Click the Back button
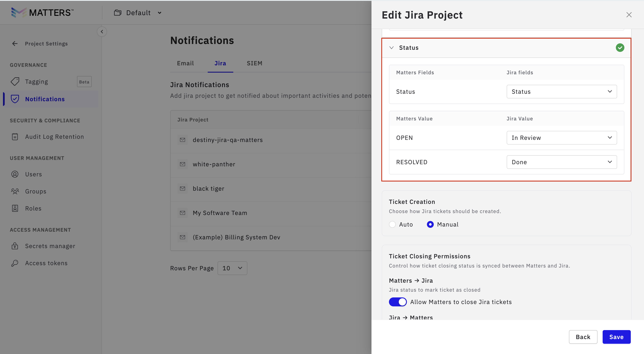 tap(583, 337)
